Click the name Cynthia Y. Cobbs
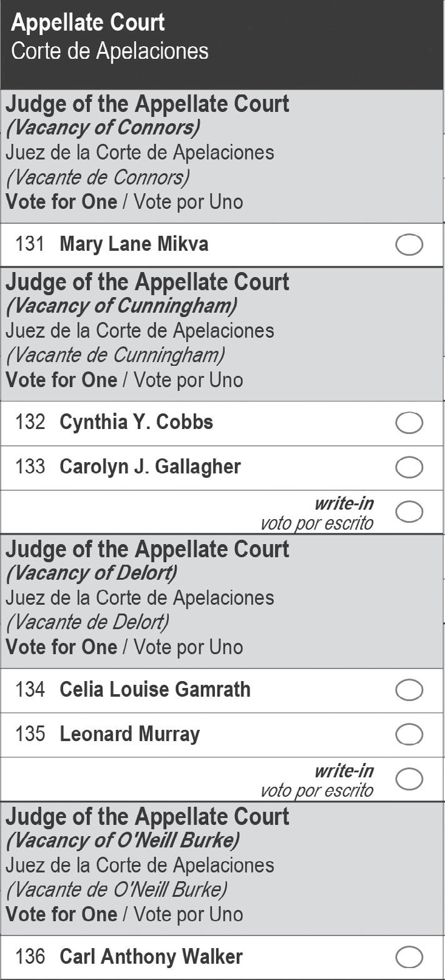The height and width of the screenshot is (980, 445). (136, 423)
